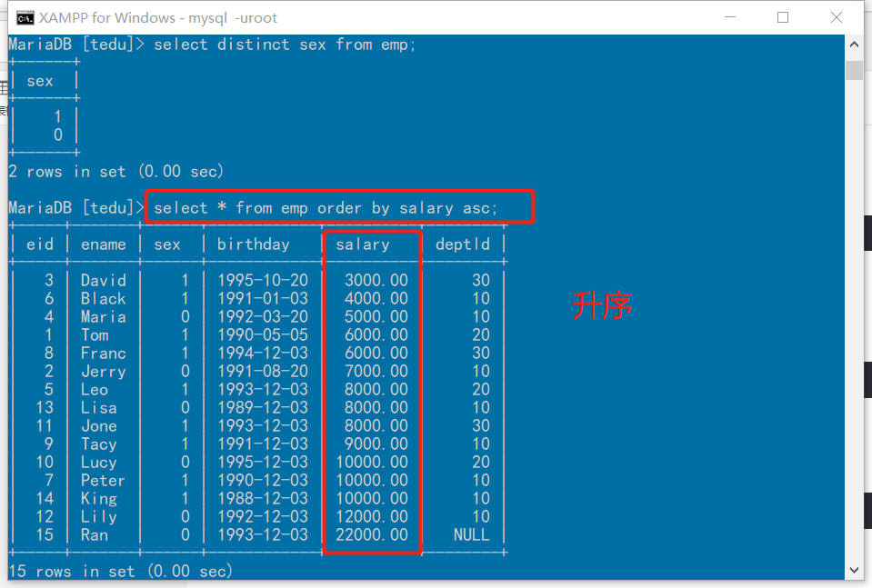Click the name 'Black' in results
Image resolution: width=872 pixels, height=588 pixels.
[104, 298]
